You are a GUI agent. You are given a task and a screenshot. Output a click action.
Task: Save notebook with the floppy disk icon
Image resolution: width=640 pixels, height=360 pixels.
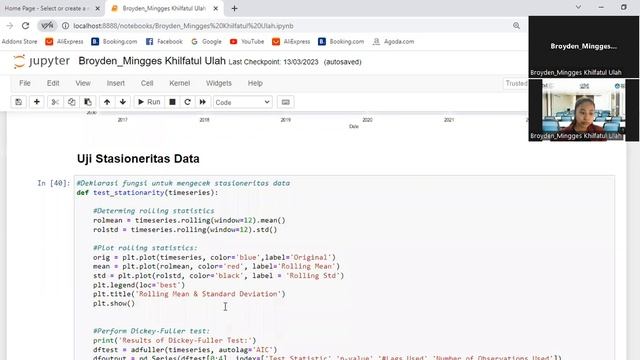pyautogui.click(x=18, y=102)
